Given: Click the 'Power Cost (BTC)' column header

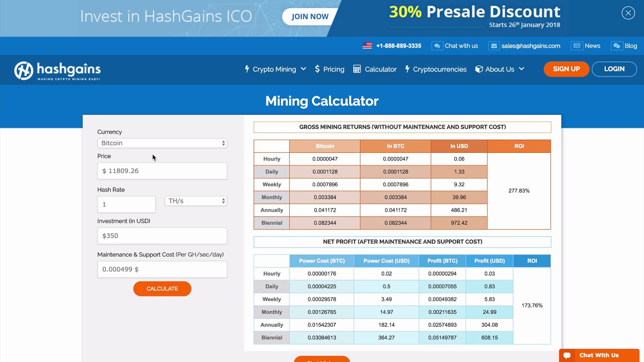Looking at the screenshot, I should coord(321,261).
